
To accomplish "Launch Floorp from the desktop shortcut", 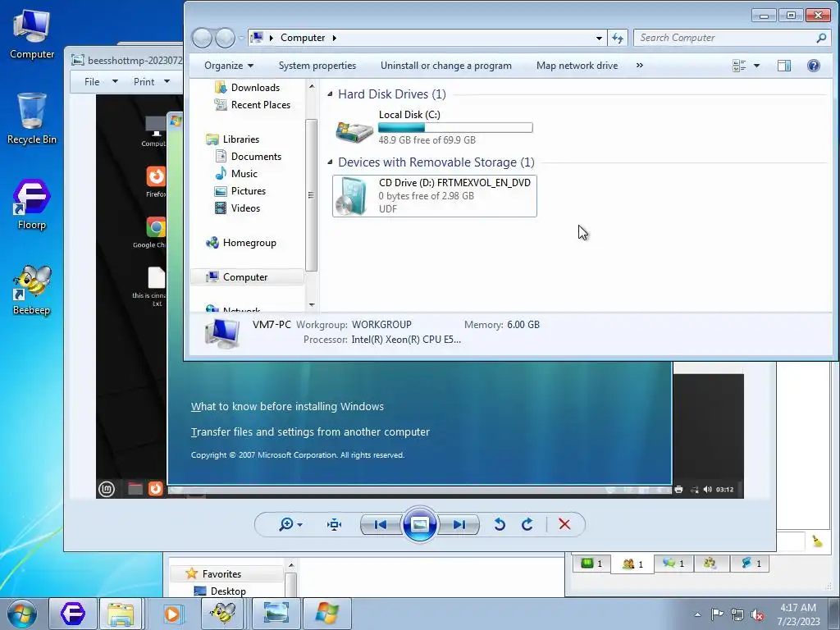I will (x=32, y=204).
